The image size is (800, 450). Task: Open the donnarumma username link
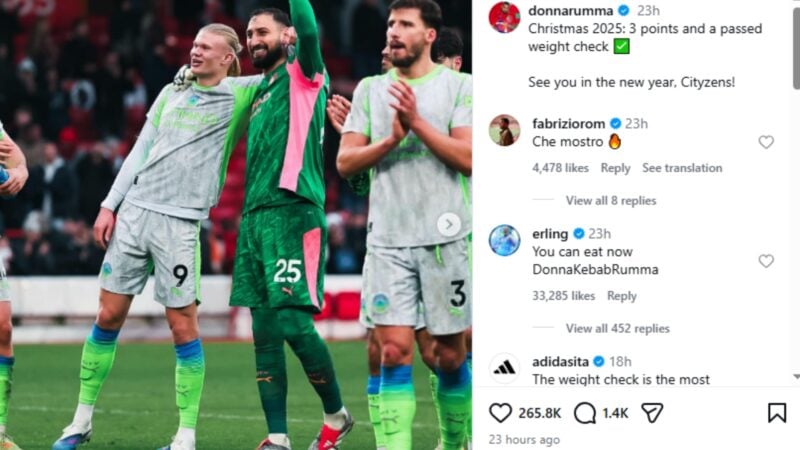click(571, 10)
